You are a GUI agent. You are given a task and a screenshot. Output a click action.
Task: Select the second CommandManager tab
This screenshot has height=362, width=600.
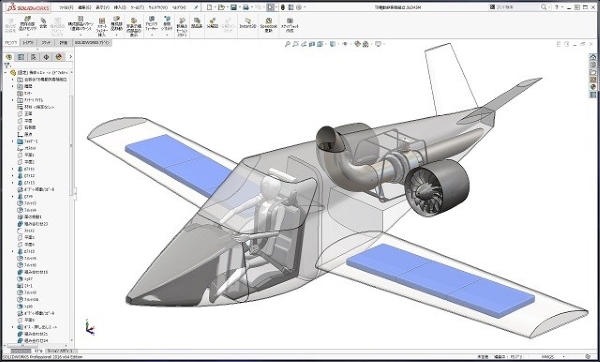point(28,43)
